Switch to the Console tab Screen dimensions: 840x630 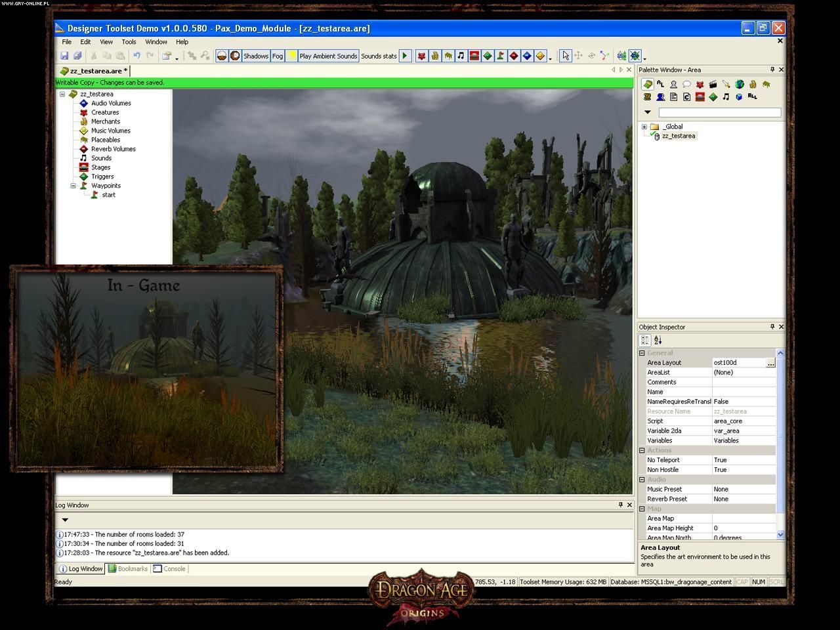coord(169,569)
